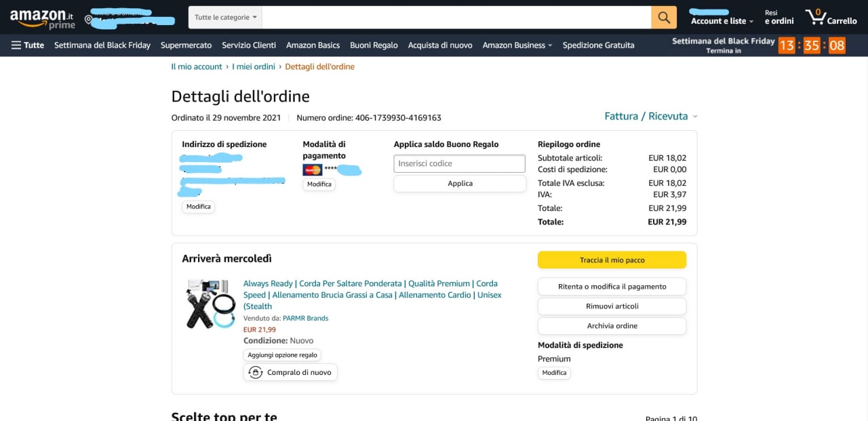
Task: Click Il mio account breadcrumb
Action: click(x=197, y=66)
